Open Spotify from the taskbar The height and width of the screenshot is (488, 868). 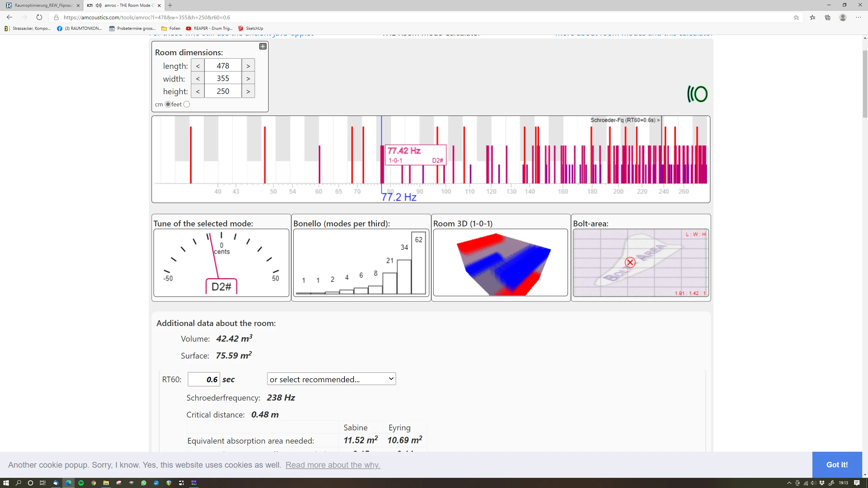81,483
